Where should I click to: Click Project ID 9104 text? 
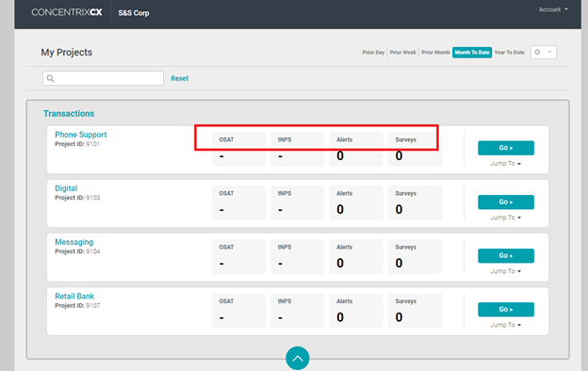tap(77, 251)
